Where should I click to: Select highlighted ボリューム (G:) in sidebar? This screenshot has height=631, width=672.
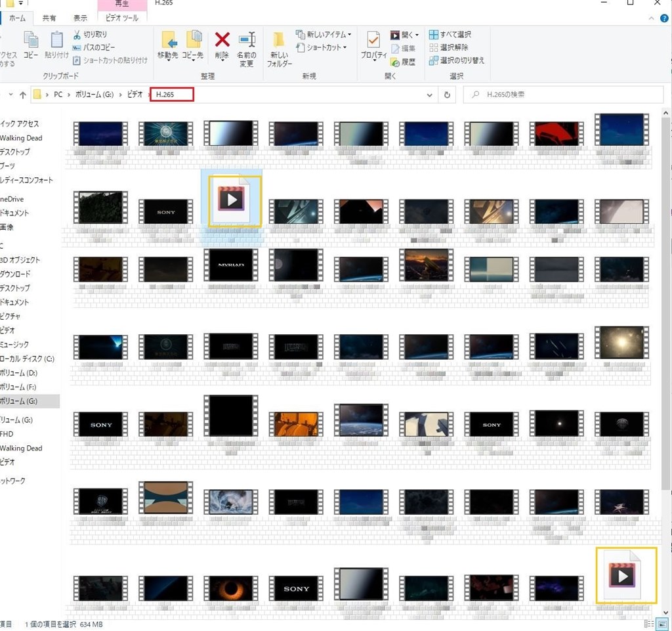(29, 401)
